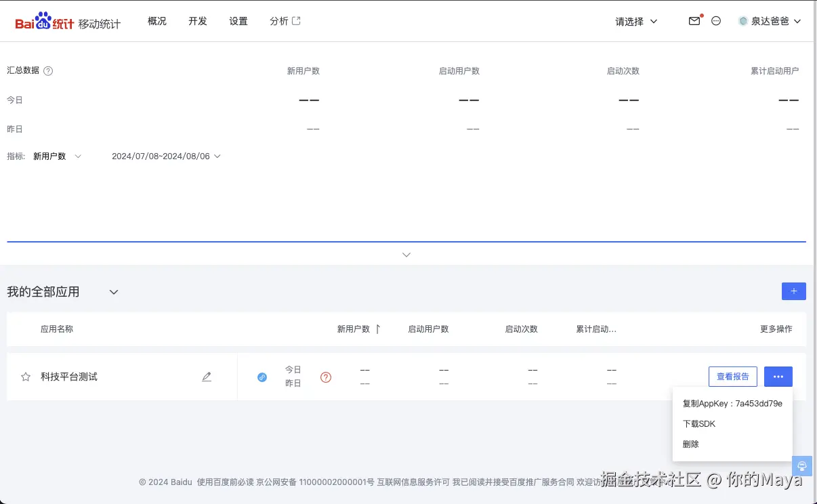The width and height of the screenshot is (817, 504).
Task: Click the user avatar icon next to 泉达爸爸
Action: pos(743,21)
